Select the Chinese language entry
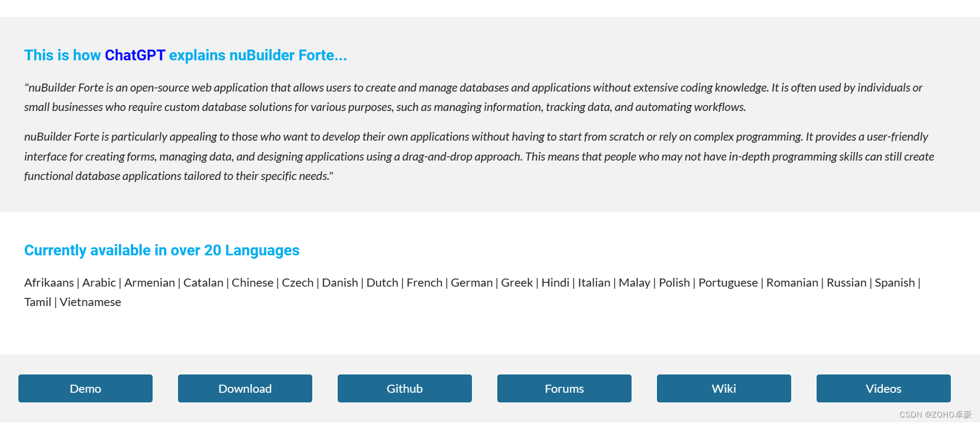The height and width of the screenshot is (424, 980). pyautogui.click(x=252, y=283)
